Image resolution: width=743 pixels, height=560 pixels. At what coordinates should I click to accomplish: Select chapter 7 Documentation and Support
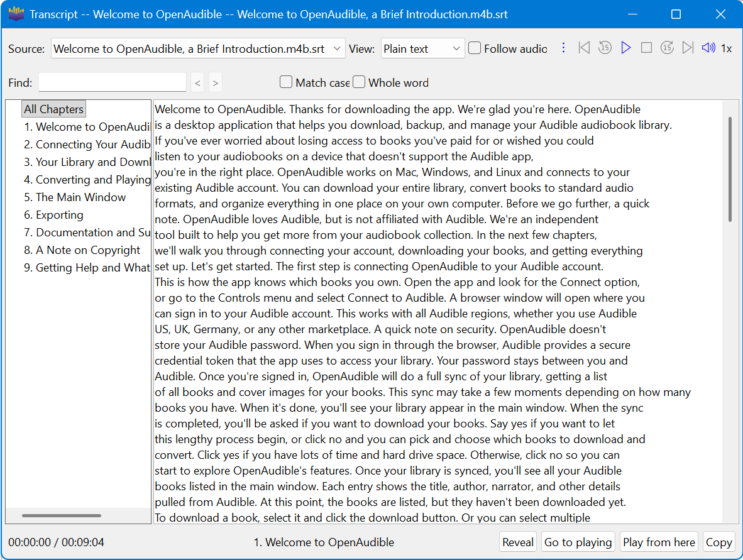pos(87,232)
